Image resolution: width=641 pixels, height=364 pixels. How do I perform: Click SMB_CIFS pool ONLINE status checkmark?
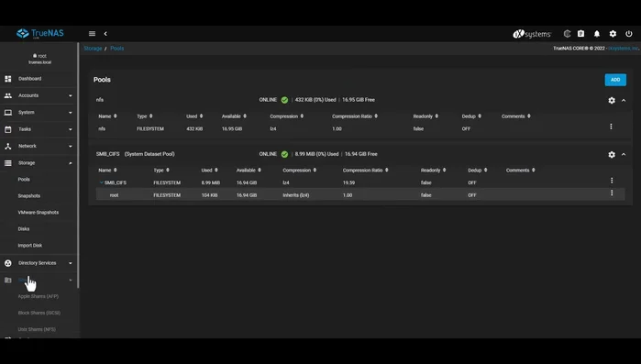(284, 154)
